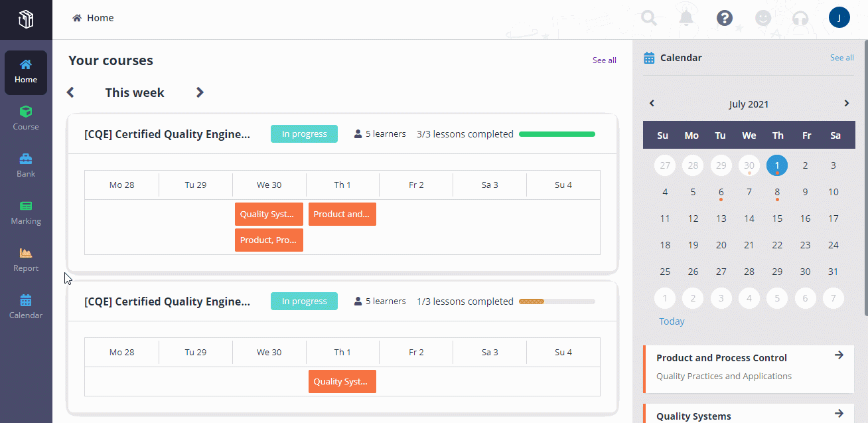Open the Bank sidebar section
Image resolution: width=868 pixels, height=423 pixels.
(x=26, y=165)
